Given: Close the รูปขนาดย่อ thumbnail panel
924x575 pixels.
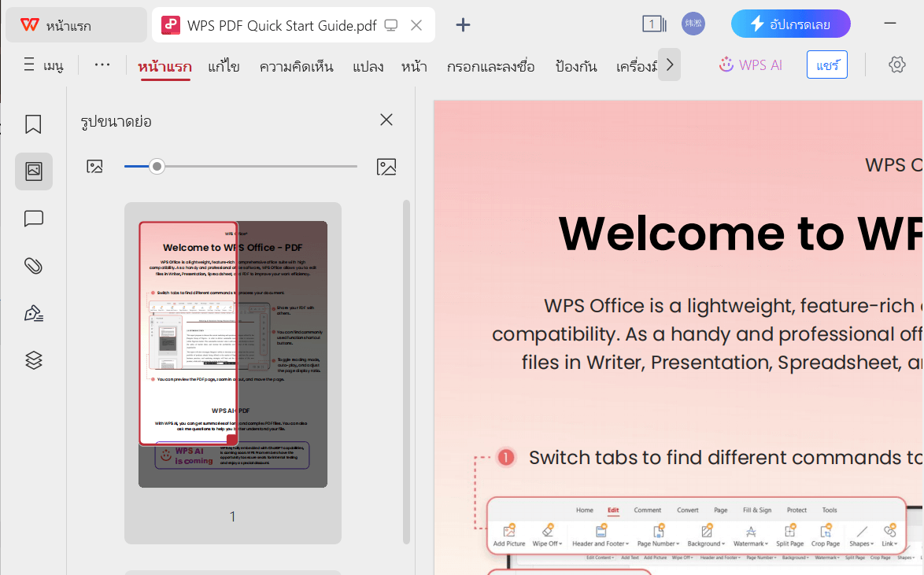Looking at the screenshot, I should coord(386,120).
